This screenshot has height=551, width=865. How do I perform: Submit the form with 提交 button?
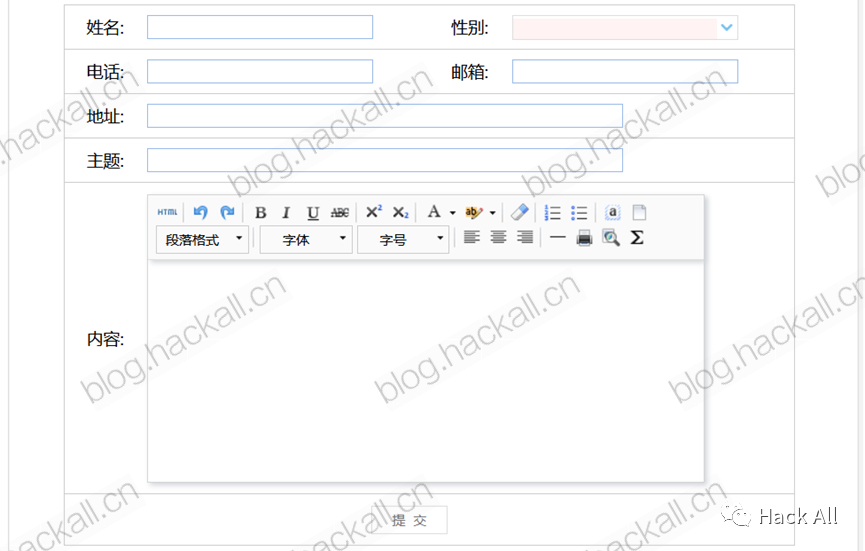pos(409,520)
